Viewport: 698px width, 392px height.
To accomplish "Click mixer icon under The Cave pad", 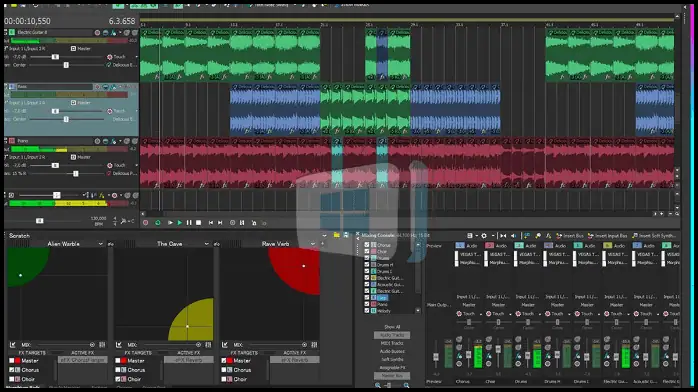I will click(x=208, y=345).
